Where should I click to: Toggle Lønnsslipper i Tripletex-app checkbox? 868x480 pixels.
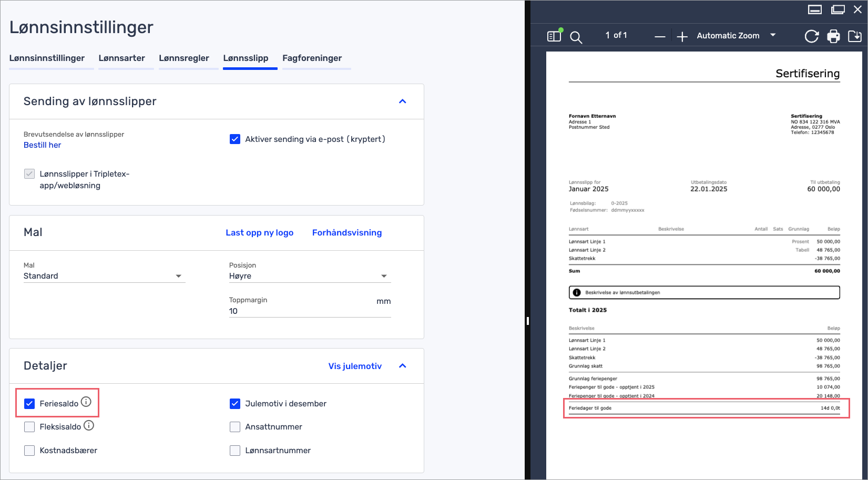click(x=29, y=174)
